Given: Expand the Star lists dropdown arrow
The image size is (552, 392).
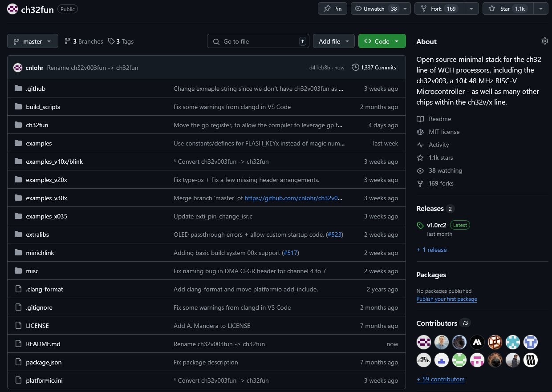Looking at the screenshot, I should coord(540,8).
